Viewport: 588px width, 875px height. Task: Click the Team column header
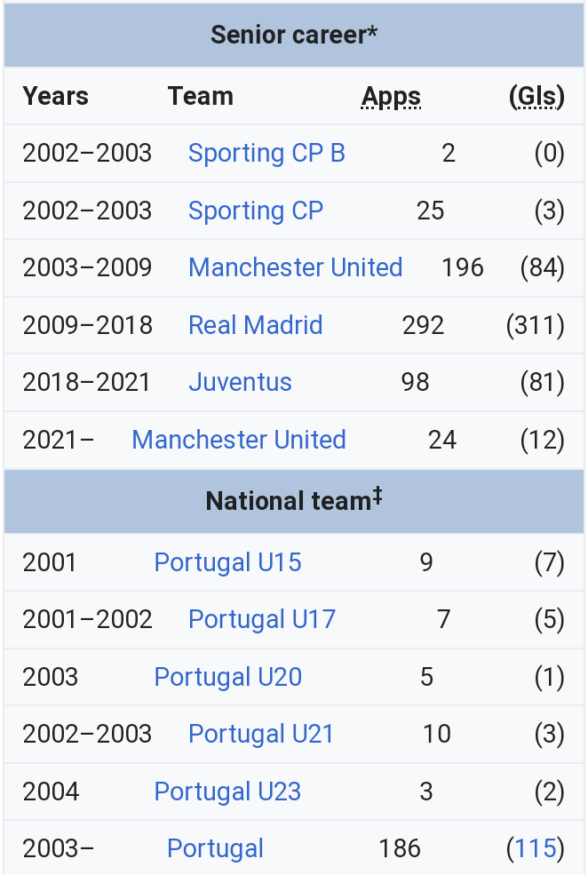[200, 97]
